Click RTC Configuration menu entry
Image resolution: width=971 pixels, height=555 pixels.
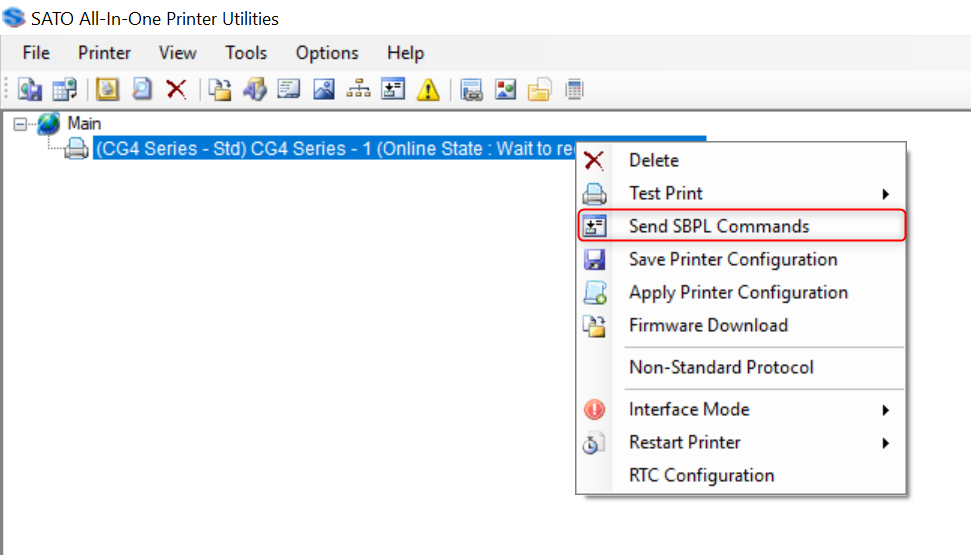click(x=701, y=475)
